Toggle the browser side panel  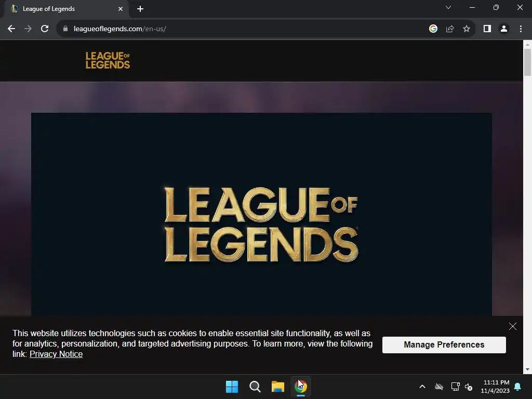tap(487, 29)
